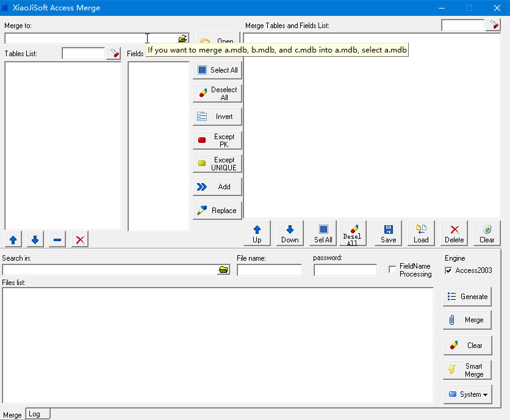Click the Except PK button
This screenshot has width=510, height=420.
point(217,140)
